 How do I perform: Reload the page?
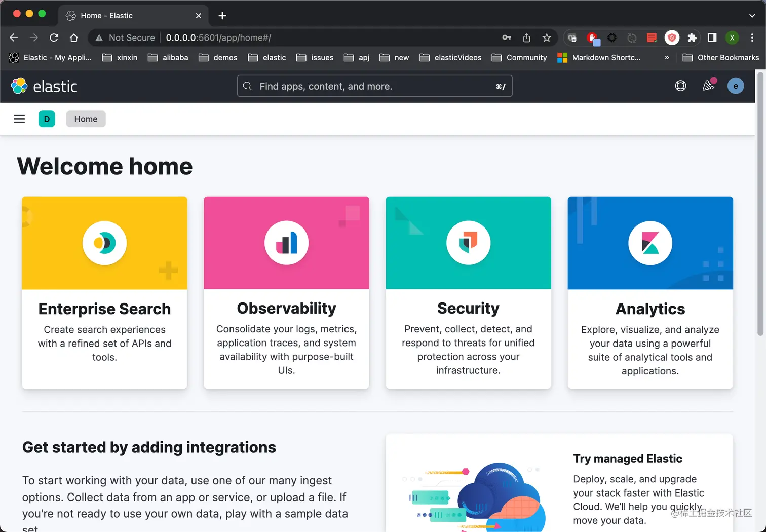pyautogui.click(x=54, y=37)
